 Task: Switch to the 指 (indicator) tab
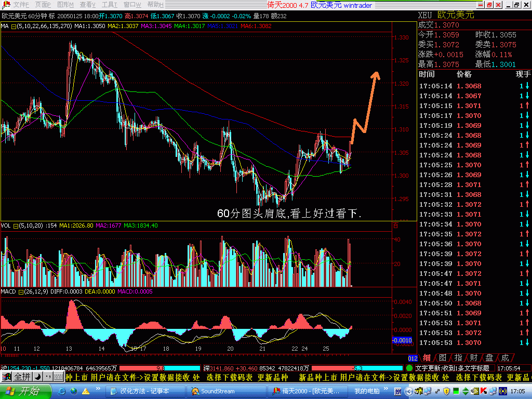(x=458, y=357)
